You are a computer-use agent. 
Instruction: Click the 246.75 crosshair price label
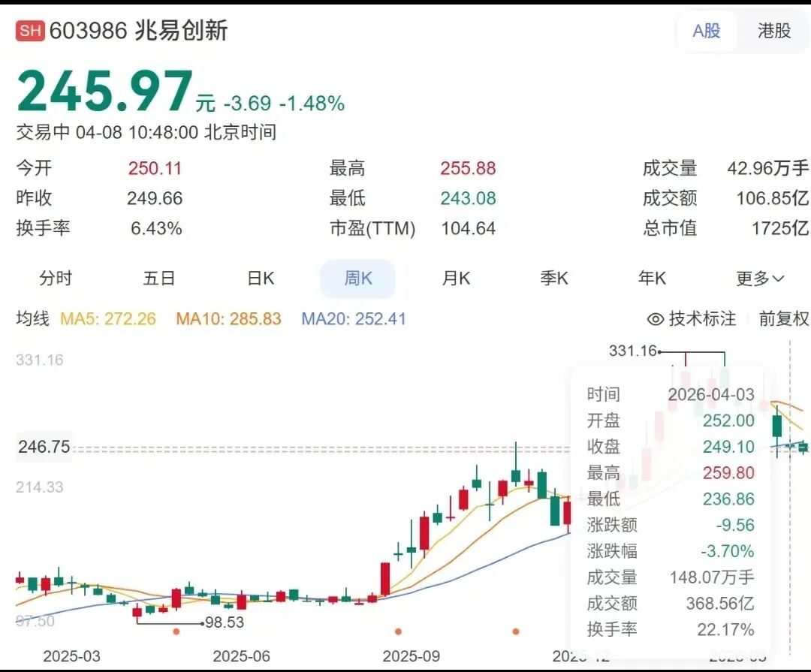pos(44,447)
